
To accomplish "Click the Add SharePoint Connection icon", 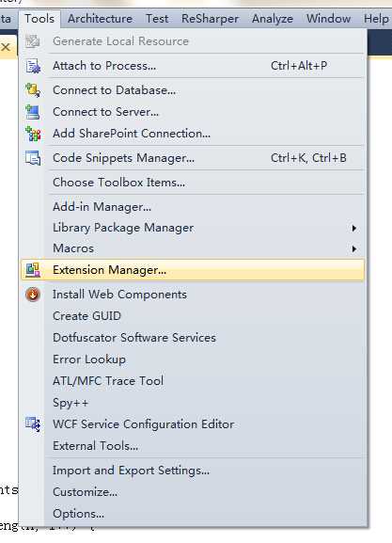I will click(33, 134).
